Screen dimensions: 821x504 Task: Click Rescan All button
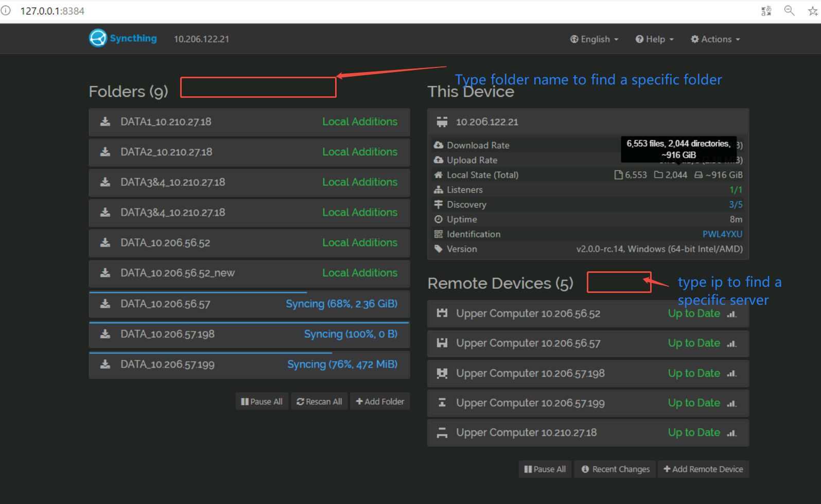[x=319, y=402]
